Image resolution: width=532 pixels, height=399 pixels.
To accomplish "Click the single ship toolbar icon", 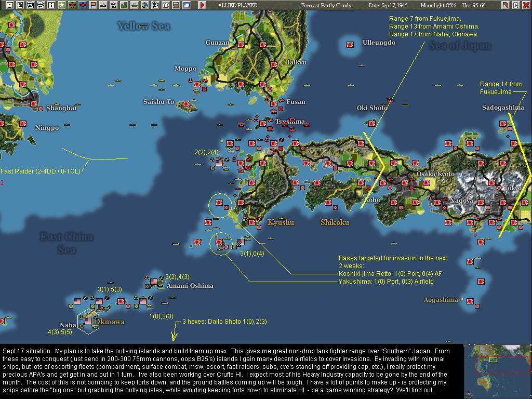I will click(x=103, y=5).
